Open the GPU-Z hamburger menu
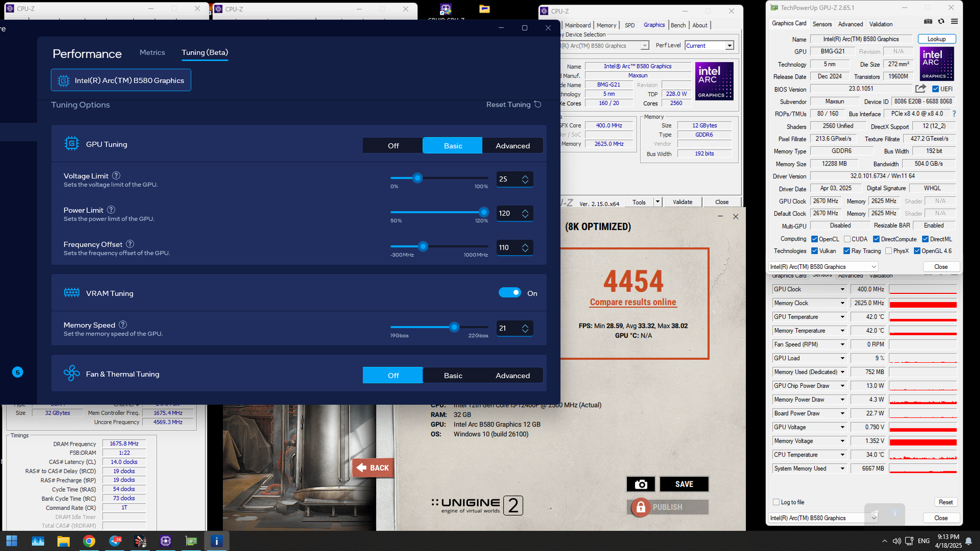980x551 pixels. click(x=954, y=21)
